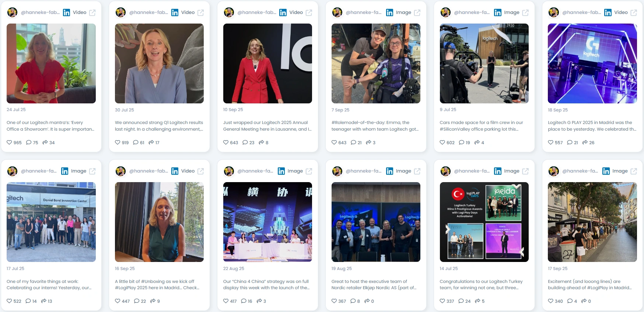This screenshot has width=644, height=312.
Task: Click the date "19 Aug 25"
Action: click(x=342, y=269)
